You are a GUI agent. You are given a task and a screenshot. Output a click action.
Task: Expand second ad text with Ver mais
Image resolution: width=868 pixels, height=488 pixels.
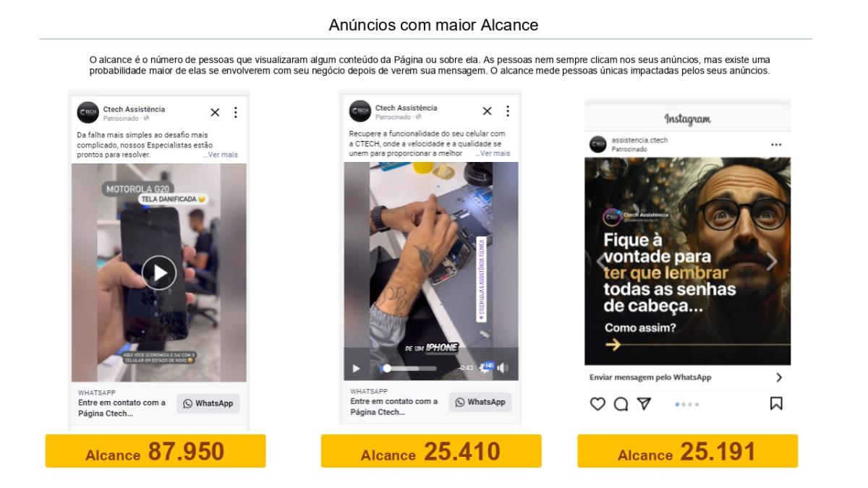tap(492, 153)
